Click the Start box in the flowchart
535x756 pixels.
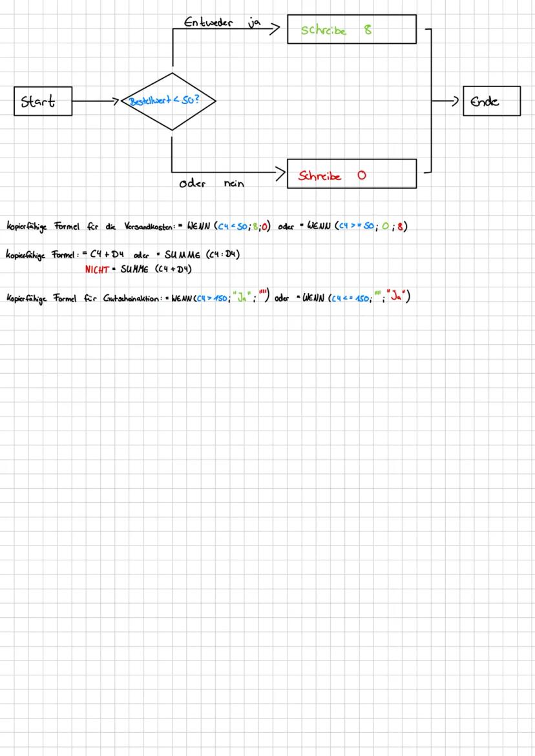(x=41, y=101)
